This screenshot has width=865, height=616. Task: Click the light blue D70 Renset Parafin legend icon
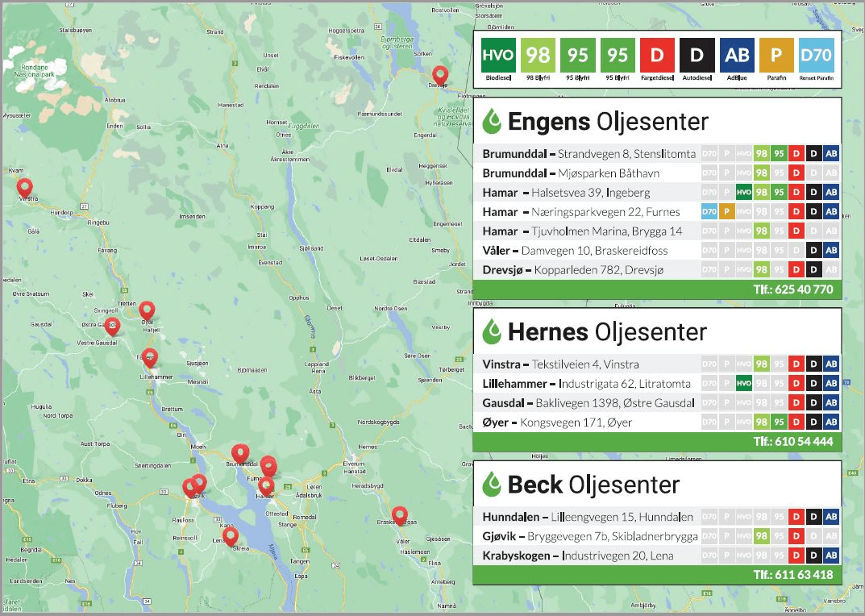point(816,55)
